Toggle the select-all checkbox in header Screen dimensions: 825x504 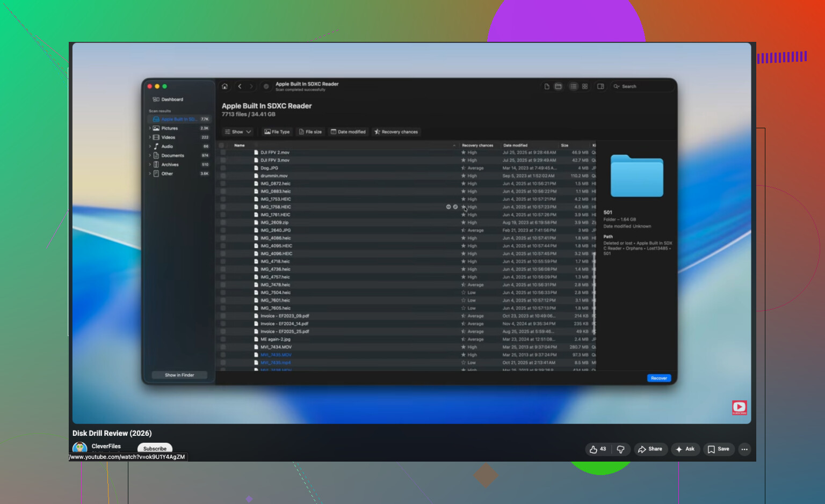coord(222,145)
